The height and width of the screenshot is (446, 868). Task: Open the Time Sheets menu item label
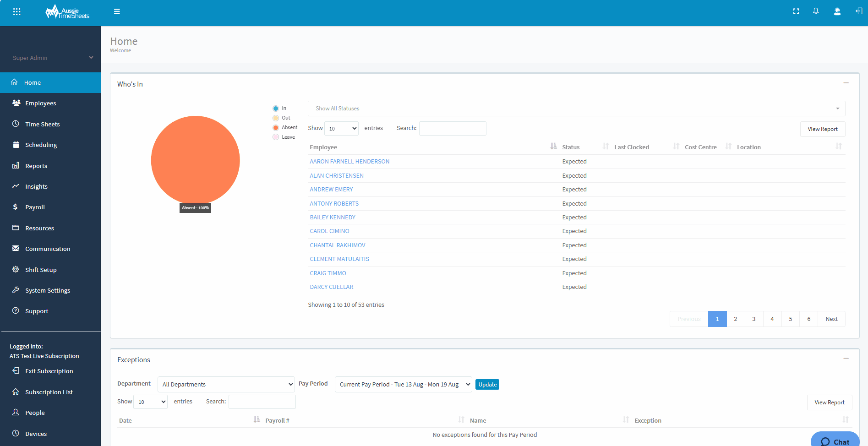click(x=43, y=124)
